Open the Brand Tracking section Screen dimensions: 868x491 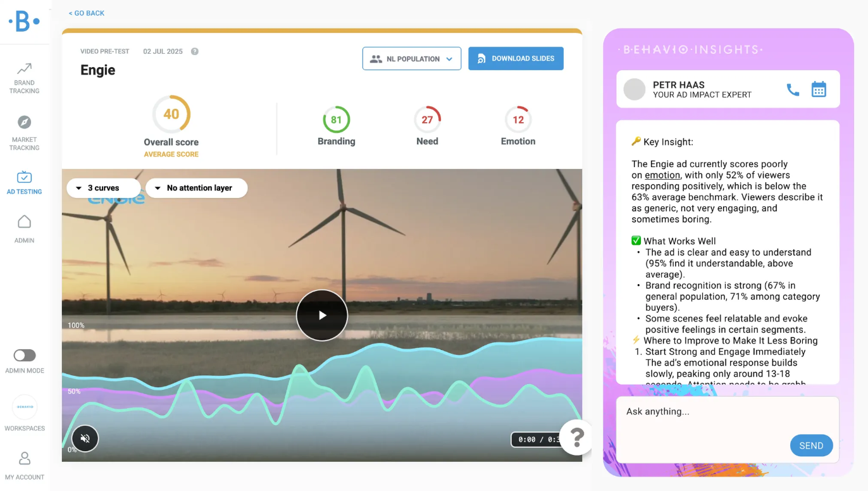pyautogui.click(x=24, y=78)
